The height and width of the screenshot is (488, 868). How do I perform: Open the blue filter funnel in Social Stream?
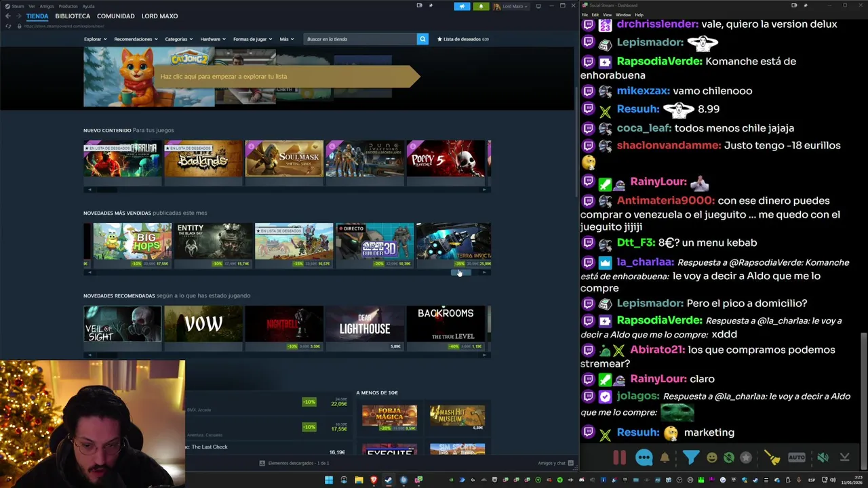(690, 457)
